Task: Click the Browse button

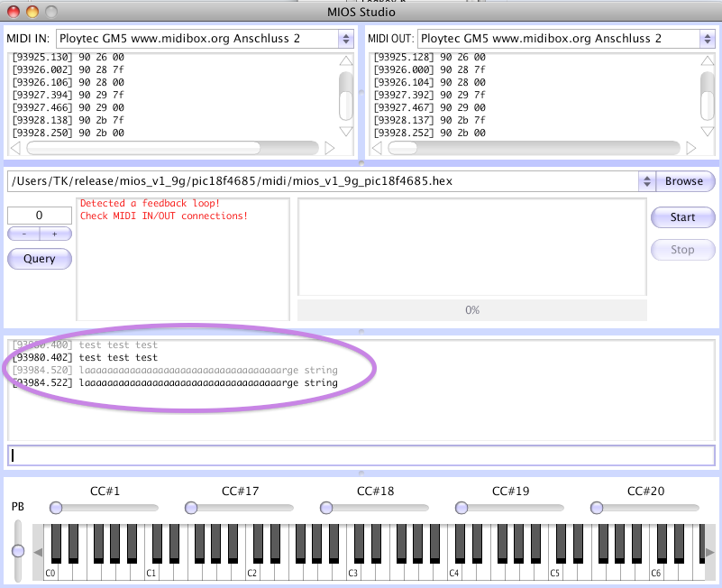Action: (x=684, y=181)
